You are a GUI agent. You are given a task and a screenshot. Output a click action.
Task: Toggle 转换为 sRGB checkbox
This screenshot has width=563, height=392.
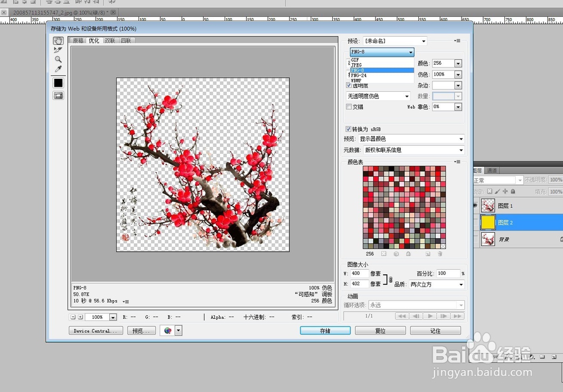(x=348, y=129)
